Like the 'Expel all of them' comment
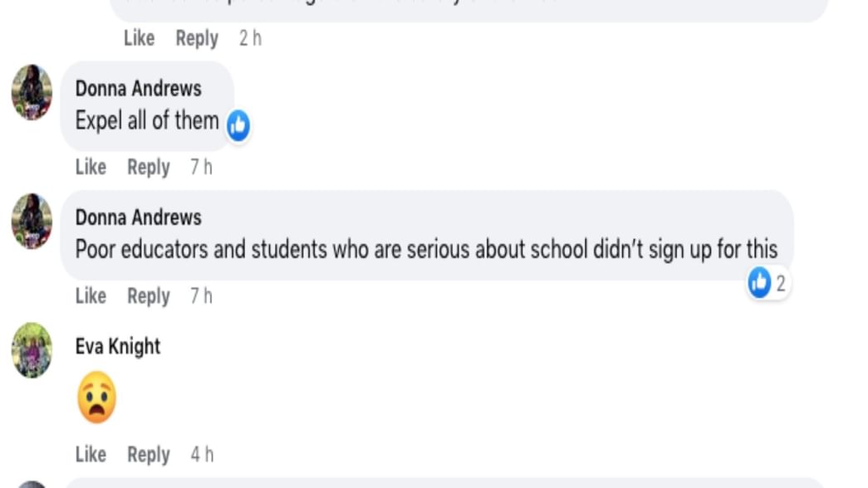 point(91,167)
